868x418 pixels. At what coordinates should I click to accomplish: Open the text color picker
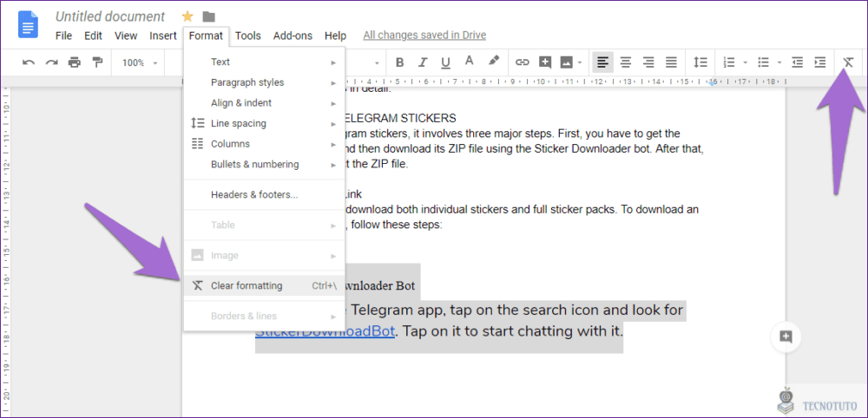470,62
